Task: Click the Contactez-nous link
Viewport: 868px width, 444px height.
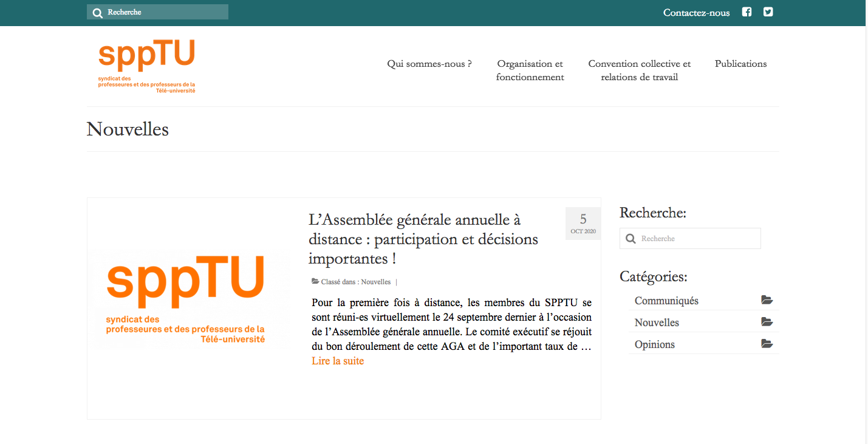Action: coord(696,13)
